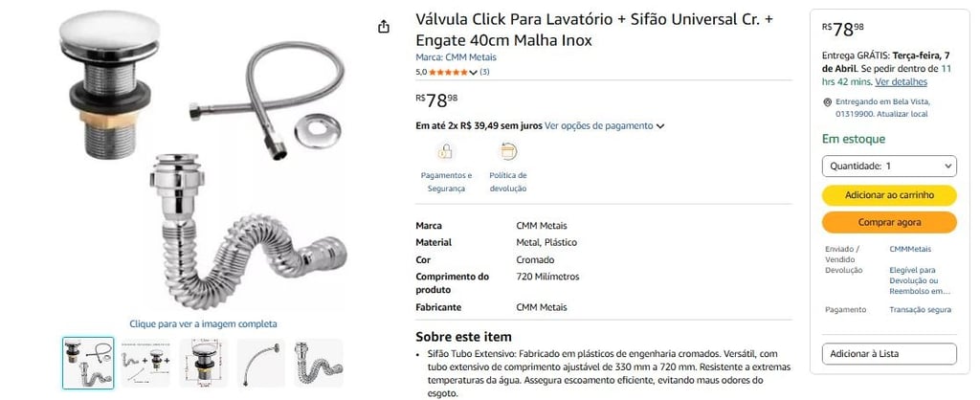Select second thumbnail showing kit parts

(x=145, y=363)
